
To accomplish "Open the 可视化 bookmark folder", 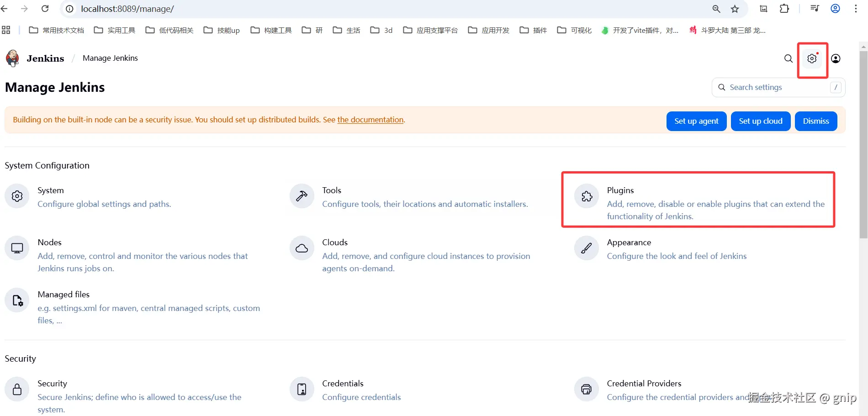I will pos(574,30).
